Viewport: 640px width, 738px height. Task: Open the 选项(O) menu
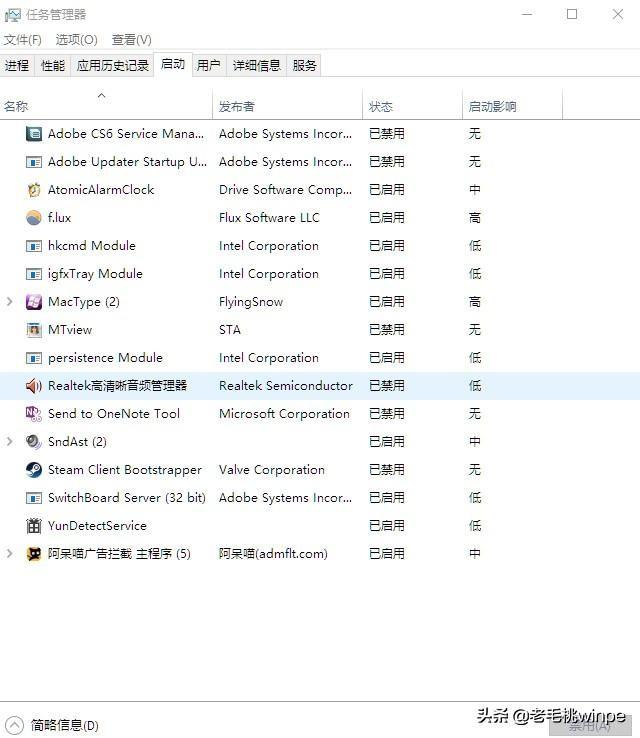(77, 40)
